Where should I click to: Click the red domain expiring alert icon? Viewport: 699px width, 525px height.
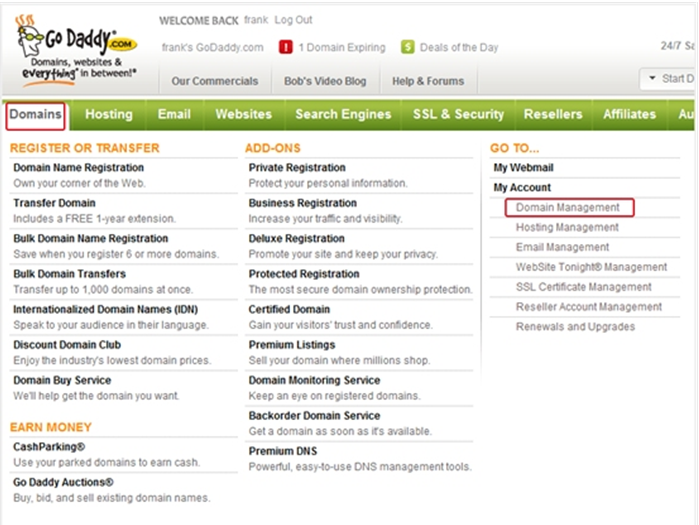click(x=286, y=47)
